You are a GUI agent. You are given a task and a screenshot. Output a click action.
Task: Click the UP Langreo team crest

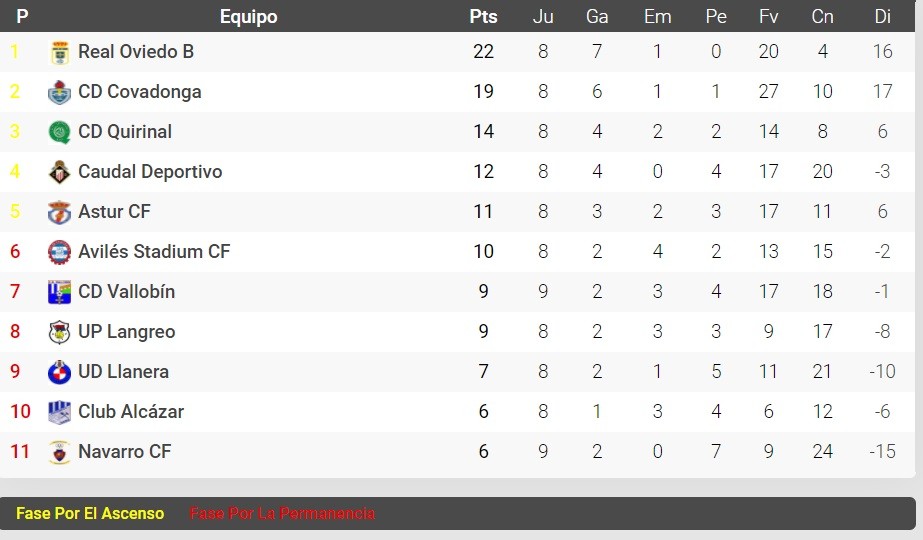(x=59, y=333)
